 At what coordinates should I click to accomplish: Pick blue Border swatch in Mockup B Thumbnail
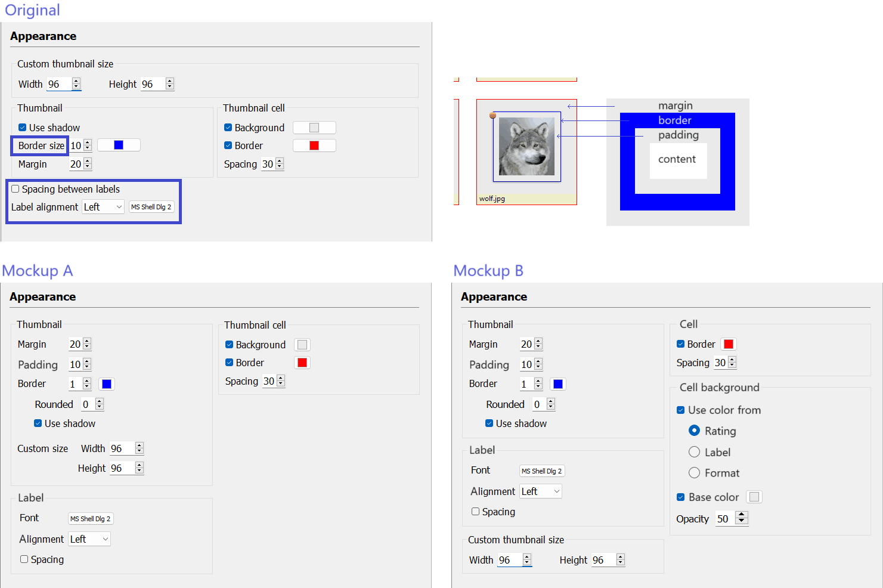(x=558, y=384)
